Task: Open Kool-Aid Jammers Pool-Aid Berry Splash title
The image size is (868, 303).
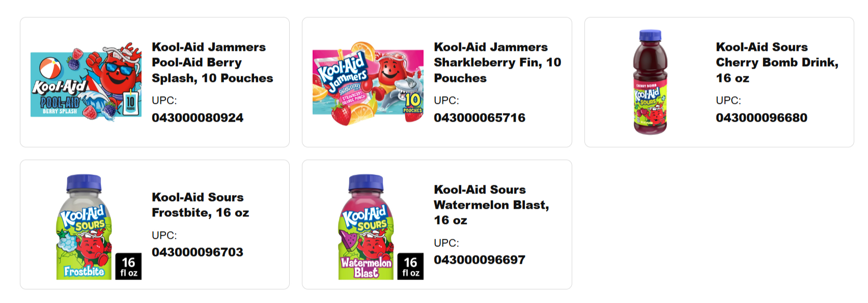Action: (x=212, y=63)
